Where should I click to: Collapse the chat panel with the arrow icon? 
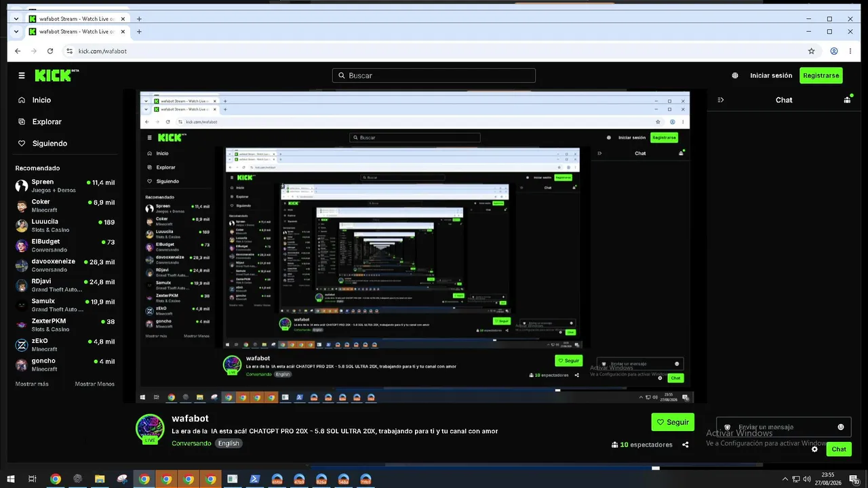pos(720,100)
